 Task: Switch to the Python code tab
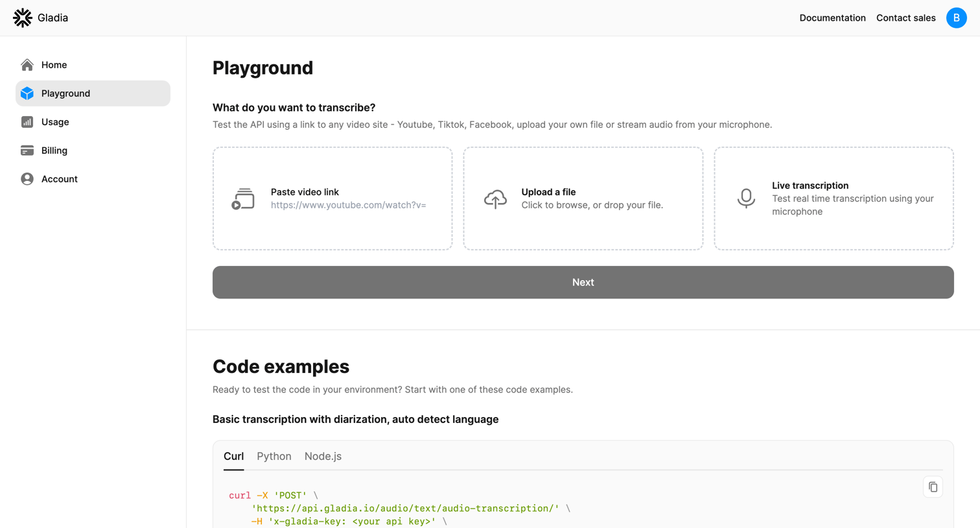(274, 457)
